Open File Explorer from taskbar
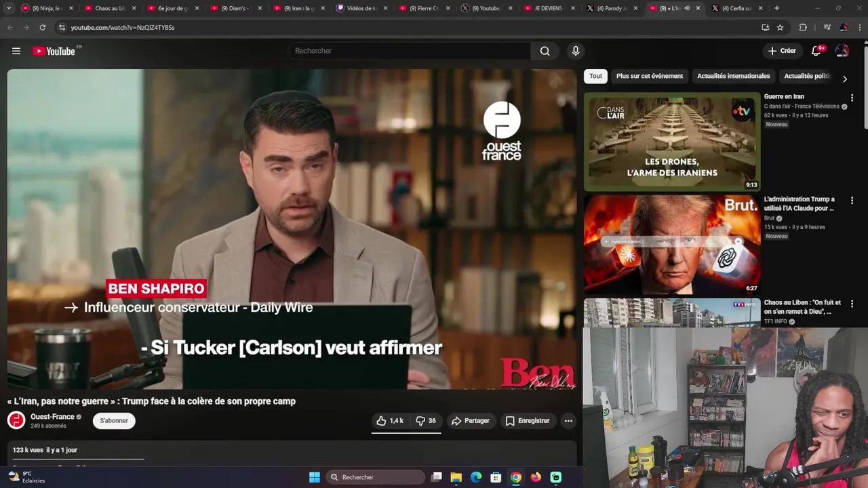This screenshot has height=488, width=868. [456, 477]
